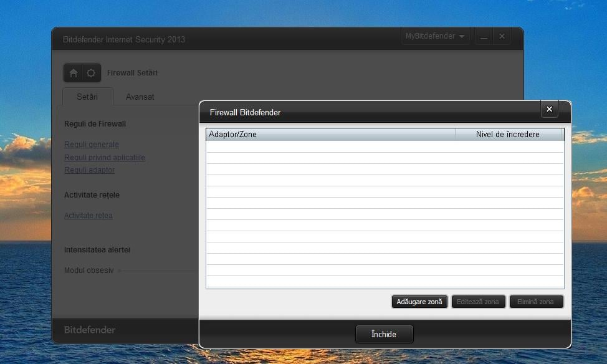Switch to the Avansat tab

click(x=140, y=97)
